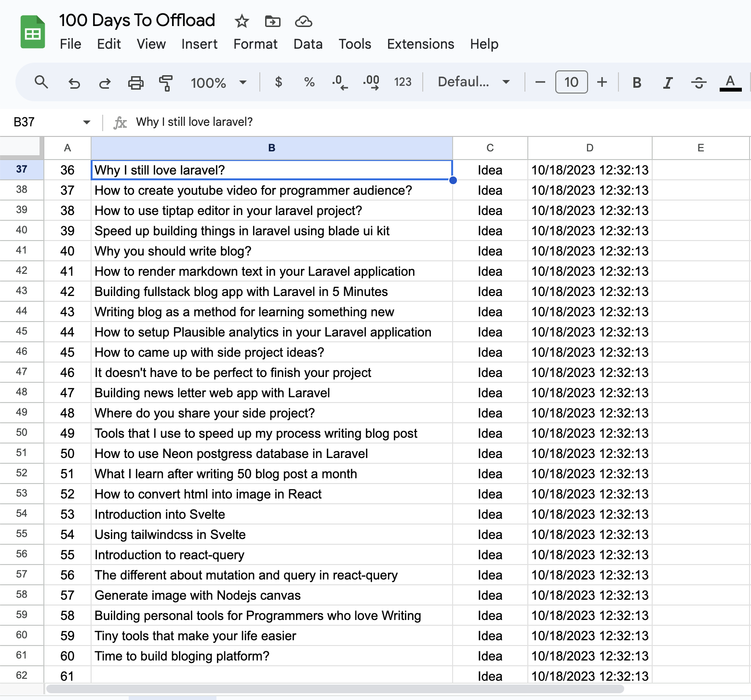Select cell "Tiny tools that make your life easier"
Screen dimensions: 751x700
click(272, 636)
